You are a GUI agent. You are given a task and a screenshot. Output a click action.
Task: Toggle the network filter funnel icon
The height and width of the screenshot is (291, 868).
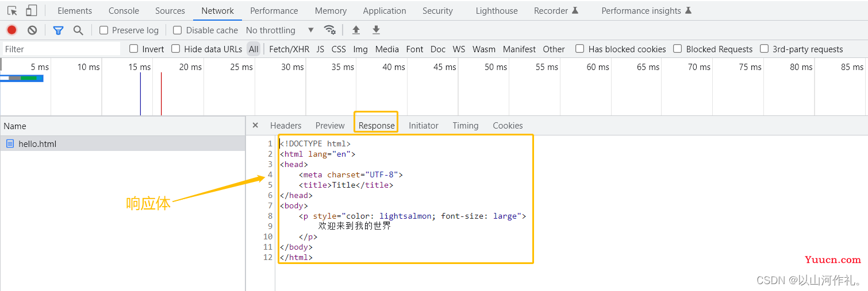coord(58,30)
